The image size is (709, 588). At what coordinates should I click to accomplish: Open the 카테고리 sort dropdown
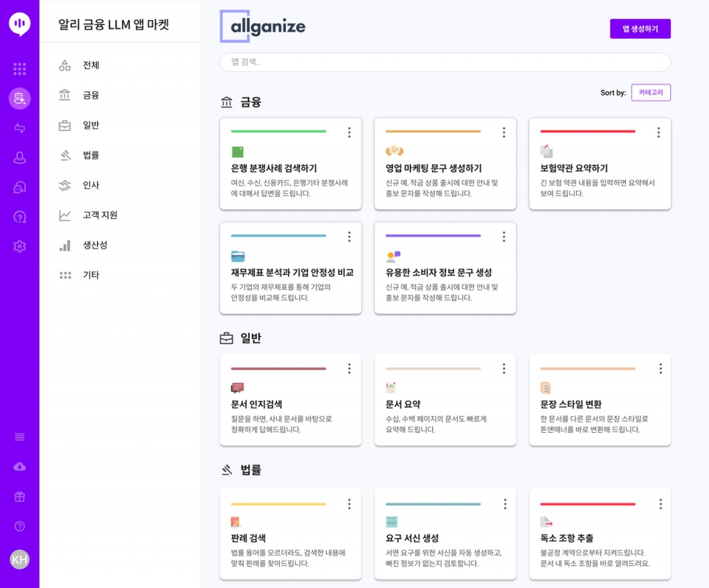[x=650, y=92]
